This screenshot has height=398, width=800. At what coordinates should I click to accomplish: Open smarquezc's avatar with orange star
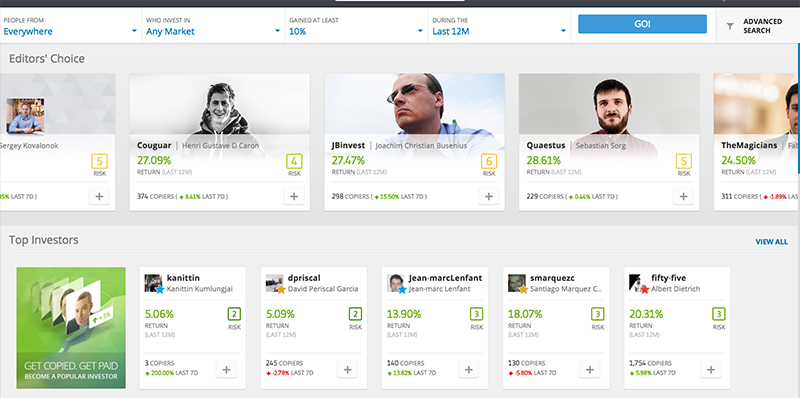517,283
